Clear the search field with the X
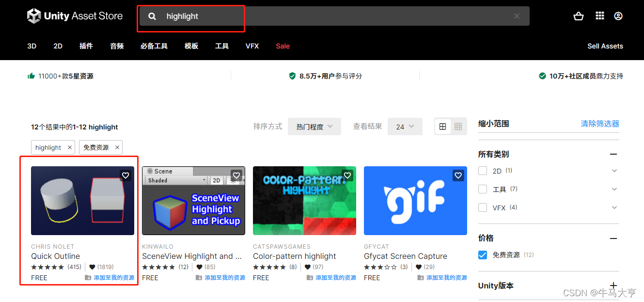 pyautogui.click(x=517, y=16)
